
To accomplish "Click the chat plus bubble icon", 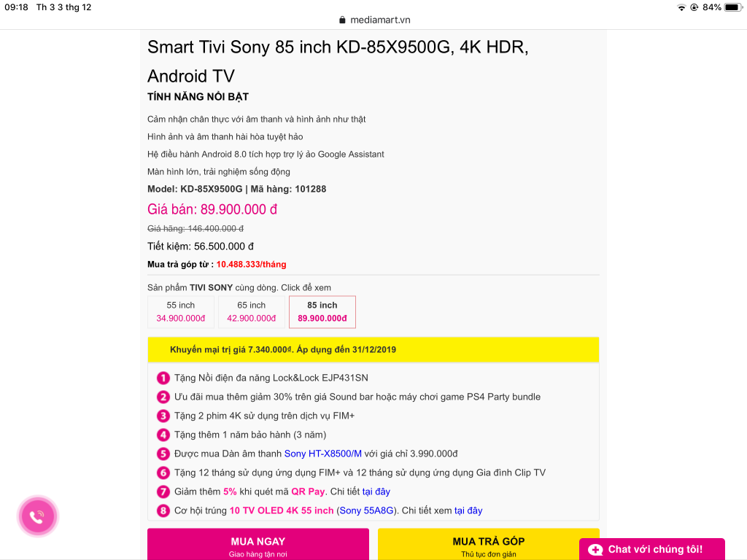I will coord(595,550).
